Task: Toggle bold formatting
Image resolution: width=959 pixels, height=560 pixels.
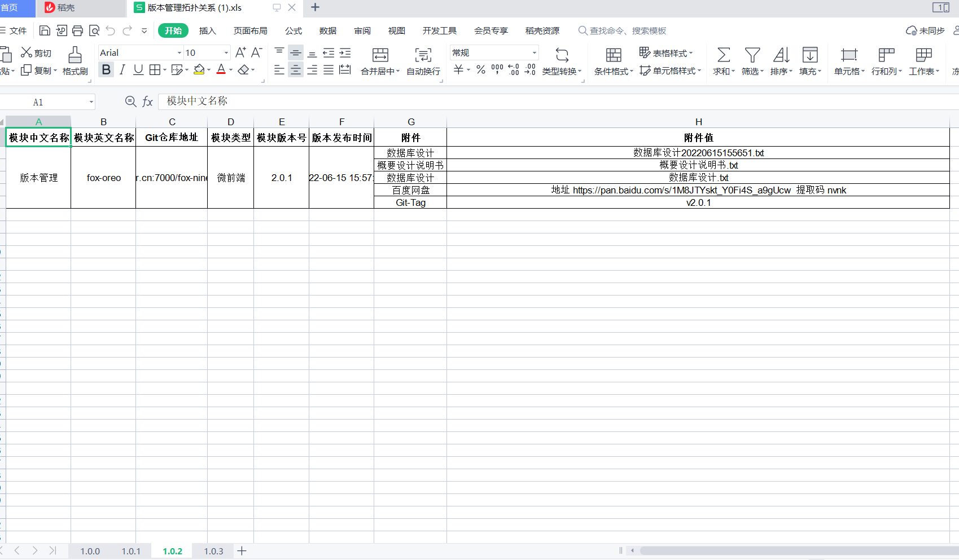Action: (x=106, y=70)
